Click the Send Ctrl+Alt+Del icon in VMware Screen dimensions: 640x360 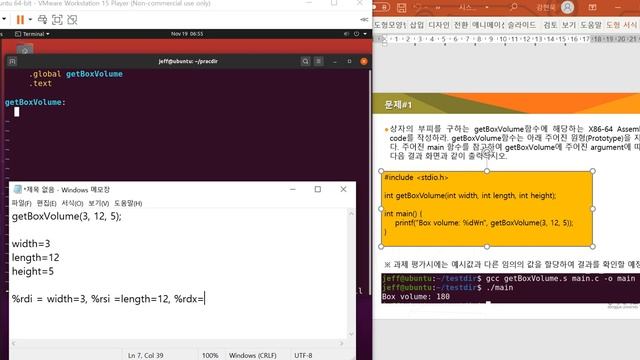click(42, 20)
